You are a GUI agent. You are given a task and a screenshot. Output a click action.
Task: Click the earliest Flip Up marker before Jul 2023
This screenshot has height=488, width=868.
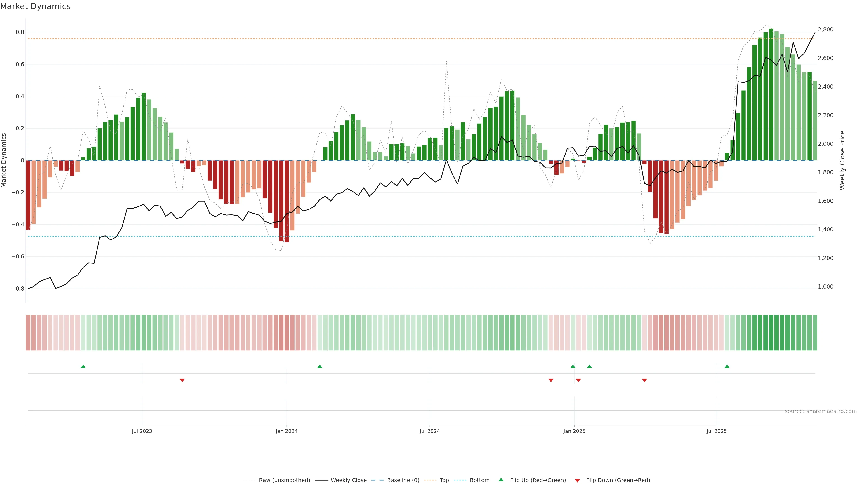(x=83, y=366)
